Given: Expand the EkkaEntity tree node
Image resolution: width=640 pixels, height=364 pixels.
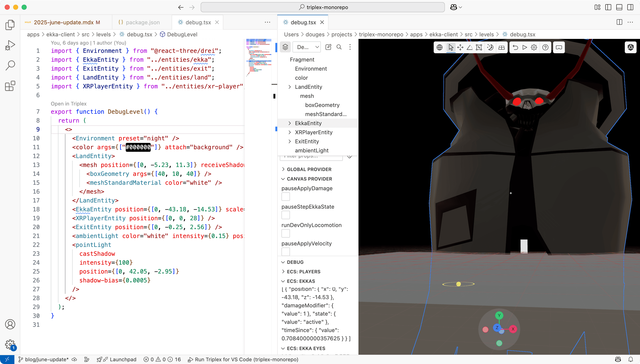Looking at the screenshot, I should pyautogui.click(x=290, y=123).
